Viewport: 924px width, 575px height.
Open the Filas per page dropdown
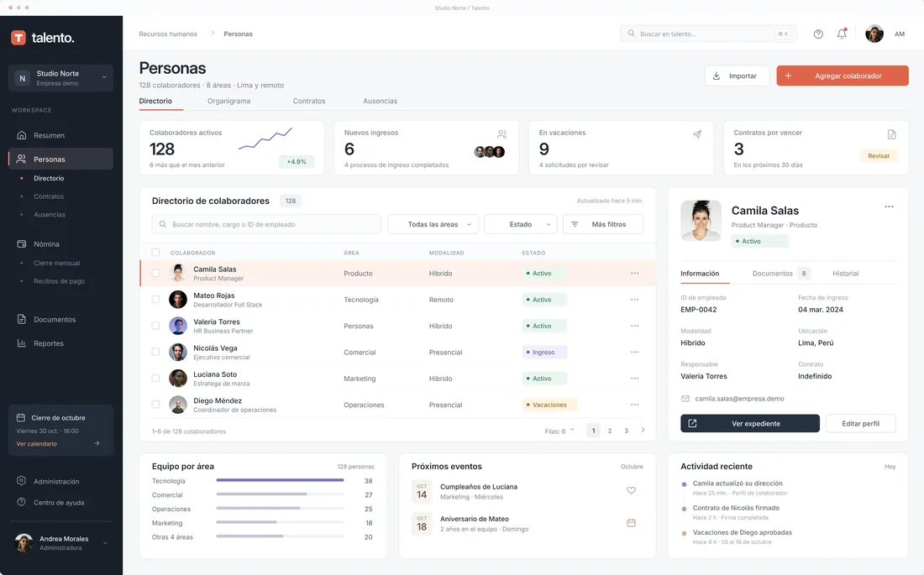click(x=559, y=431)
